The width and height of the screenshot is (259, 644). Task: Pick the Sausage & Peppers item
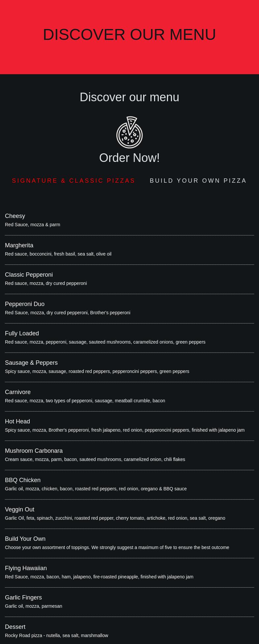click(x=31, y=363)
